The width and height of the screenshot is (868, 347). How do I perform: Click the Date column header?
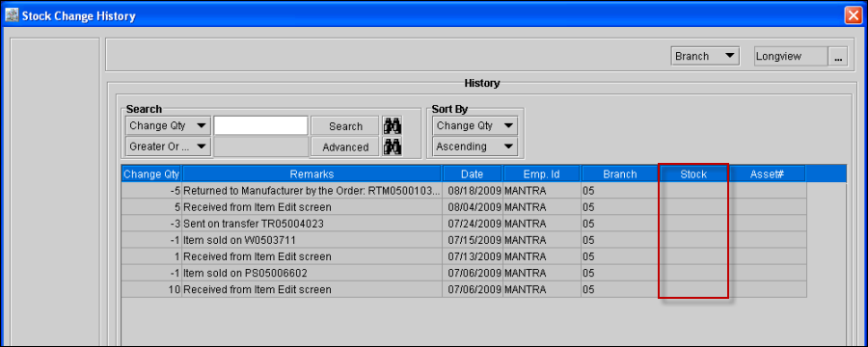coord(473,173)
